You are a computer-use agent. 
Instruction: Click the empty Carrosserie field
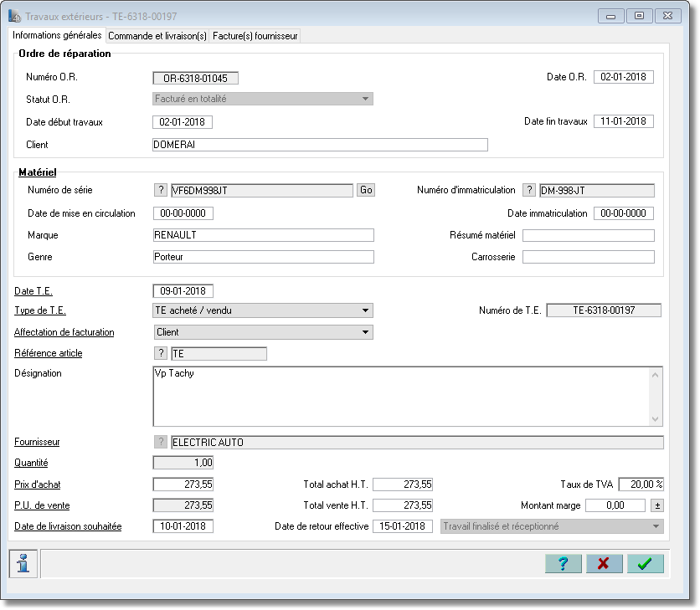click(589, 257)
